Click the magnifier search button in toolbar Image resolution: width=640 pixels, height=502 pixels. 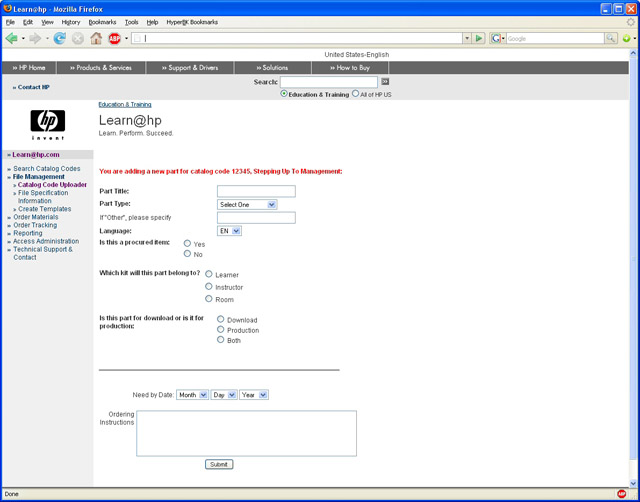tap(610, 38)
